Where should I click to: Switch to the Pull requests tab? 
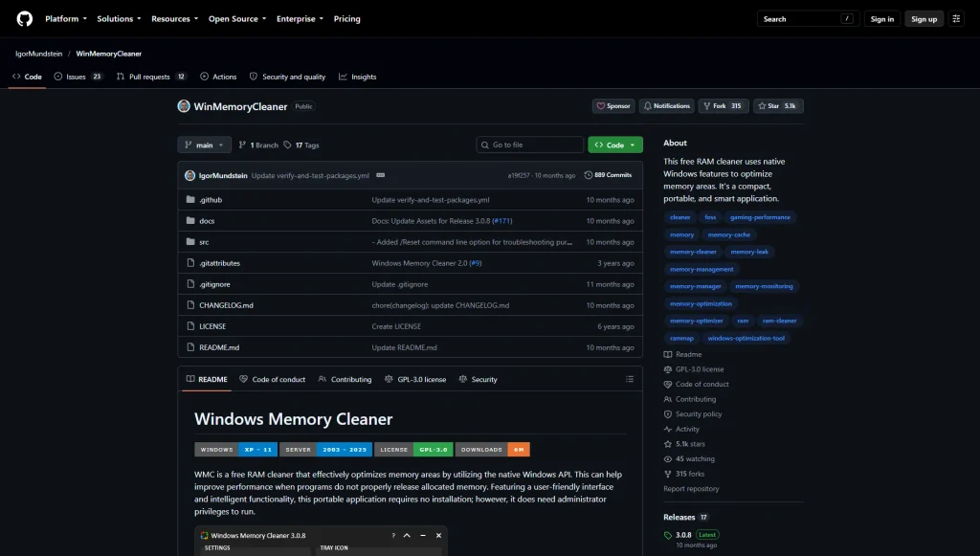click(x=150, y=77)
